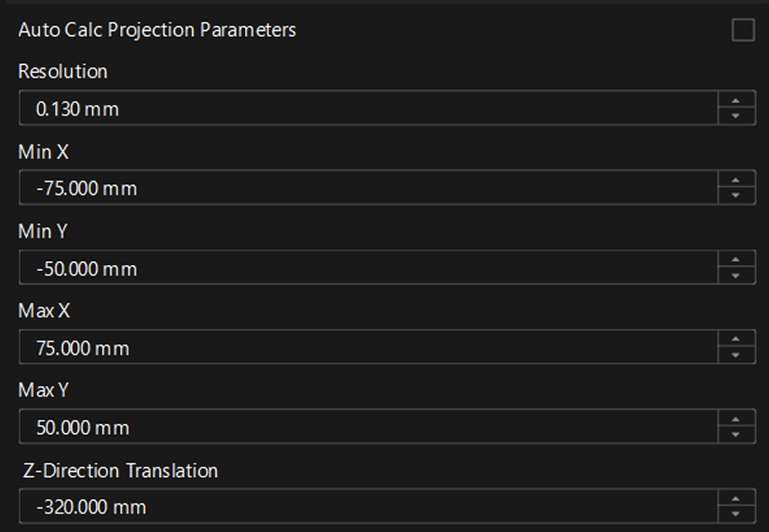This screenshot has height=532, width=769.
Task: Raise Max Y value with up arrow
Action: [x=736, y=419]
